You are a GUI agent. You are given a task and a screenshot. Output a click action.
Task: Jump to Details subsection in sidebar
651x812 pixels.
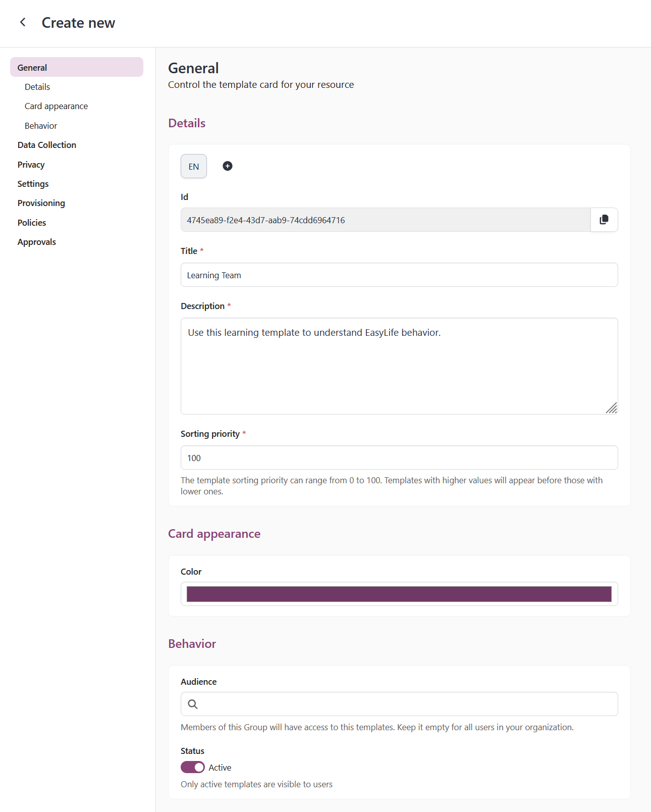pyautogui.click(x=37, y=87)
